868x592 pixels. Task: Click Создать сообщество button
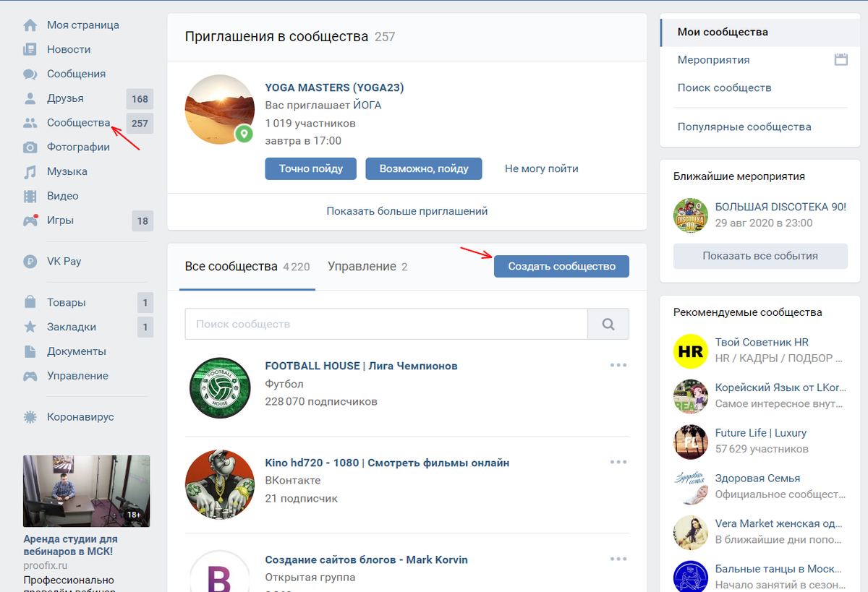[x=561, y=266]
